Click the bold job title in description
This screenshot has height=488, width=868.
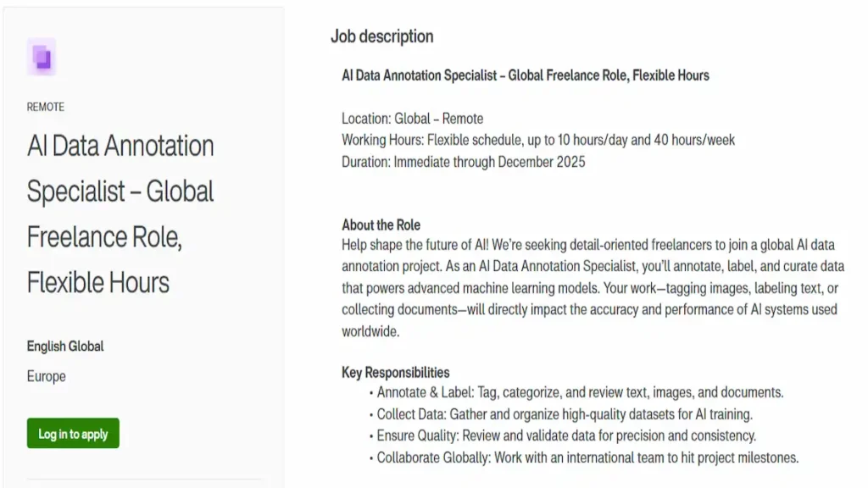pos(525,75)
